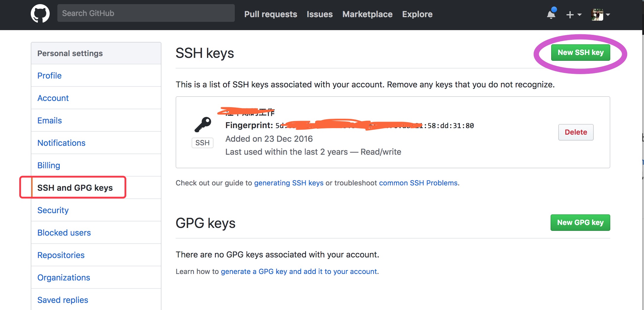Open the generate a GPG key link
The width and height of the screenshot is (644, 310).
[299, 272]
